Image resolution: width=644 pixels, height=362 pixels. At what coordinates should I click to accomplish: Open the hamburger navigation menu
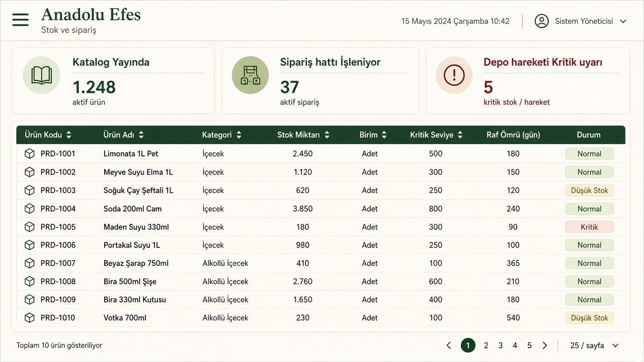21,20
